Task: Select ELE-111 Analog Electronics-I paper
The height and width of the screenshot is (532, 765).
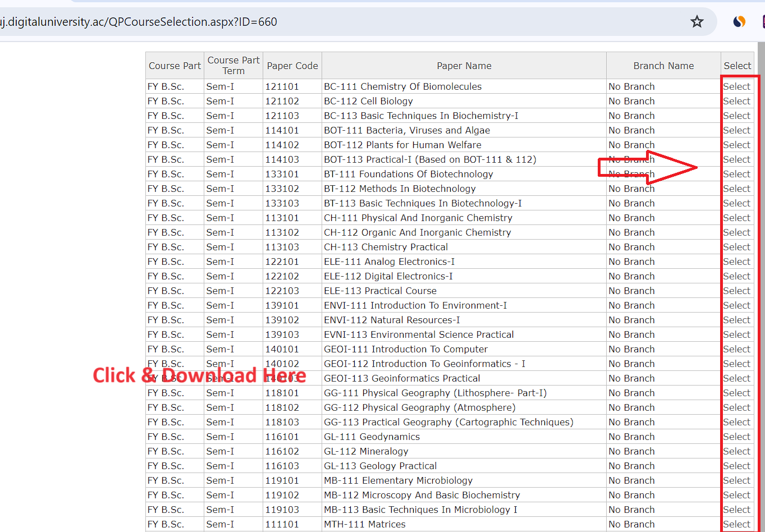Action: click(x=736, y=262)
